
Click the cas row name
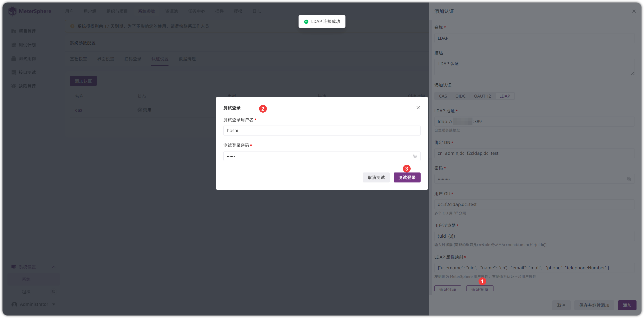(78, 110)
